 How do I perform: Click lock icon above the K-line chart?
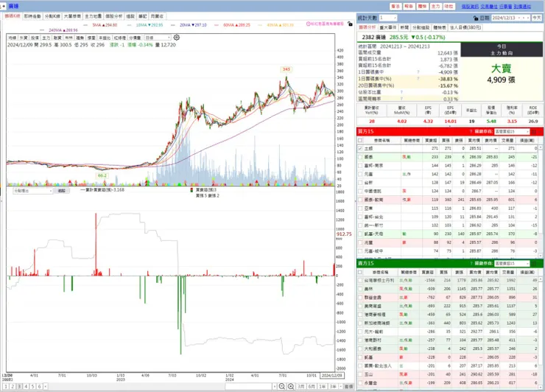click(350, 24)
